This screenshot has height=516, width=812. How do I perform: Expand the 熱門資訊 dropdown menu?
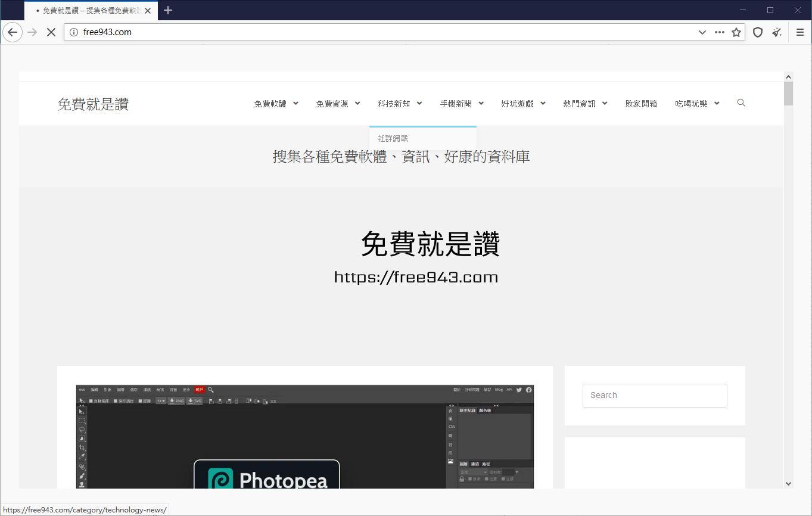click(x=581, y=103)
